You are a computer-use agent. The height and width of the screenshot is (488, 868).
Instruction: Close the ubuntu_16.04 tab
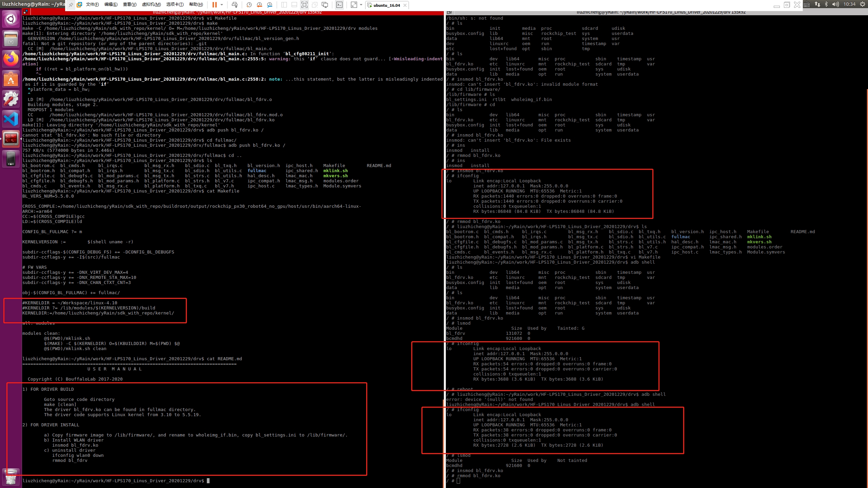405,5
